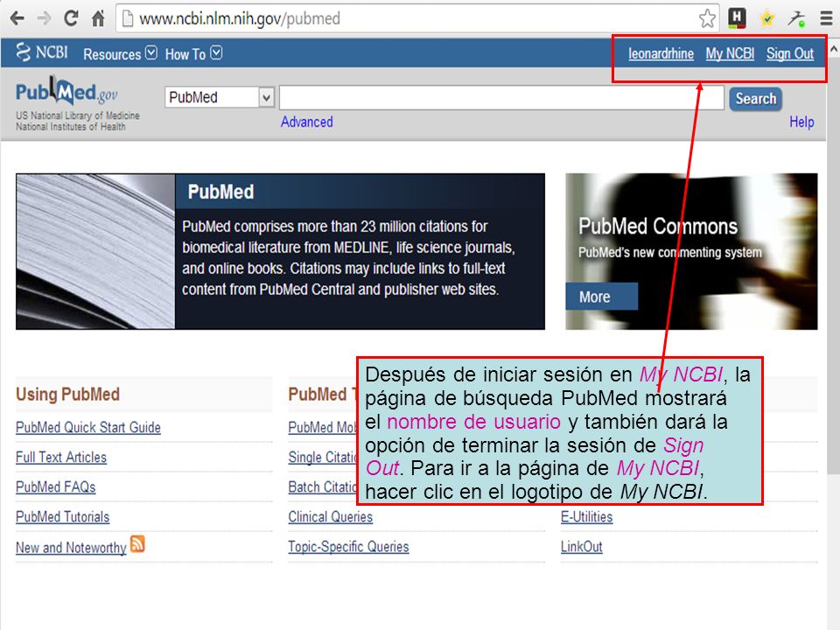Image resolution: width=840 pixels, height=630 pixels.
Task: Expand the Resources dropdown menu
Action: tap(120, 54)
